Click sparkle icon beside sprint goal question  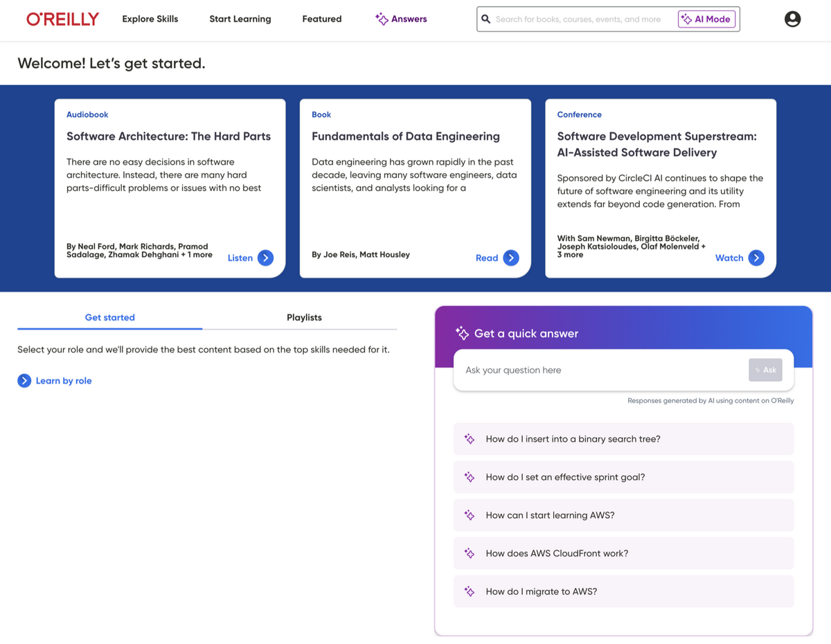(470, 477)
